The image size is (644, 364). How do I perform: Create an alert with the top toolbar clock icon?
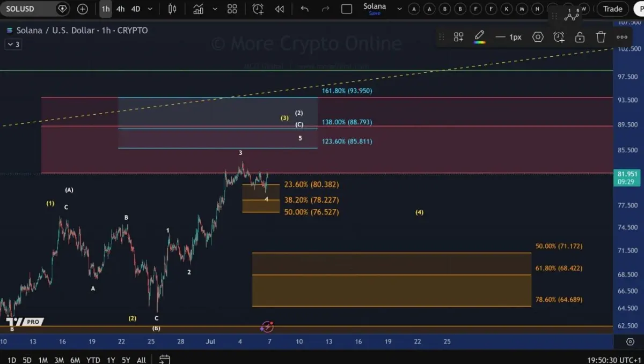point(258,9)
